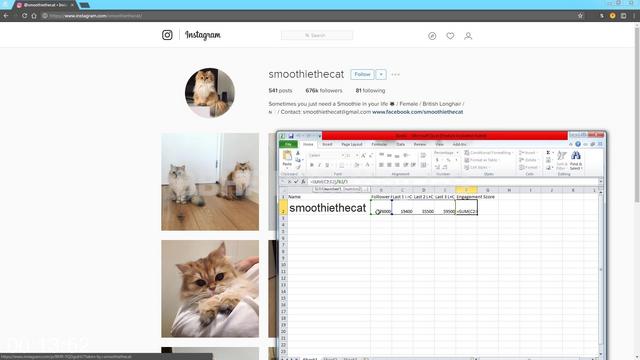Image resolution: width=640 pixels, height=360 pixels.
Task: Switch to the View ribbon tab
Action: pos(439,144)
